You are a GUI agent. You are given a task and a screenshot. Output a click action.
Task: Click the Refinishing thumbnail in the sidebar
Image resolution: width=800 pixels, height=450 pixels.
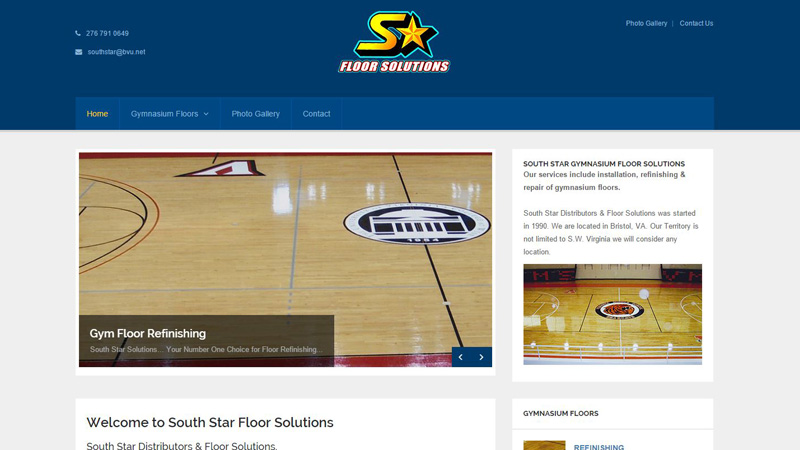pyautogui.click(x=544, y=445)
